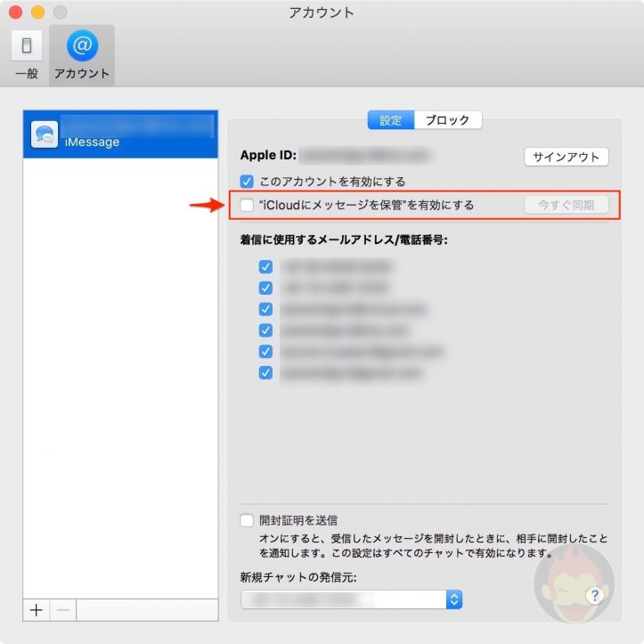Click the サインアウト button
The width and height of the screenshot is (644, 644).
(566, 157)
